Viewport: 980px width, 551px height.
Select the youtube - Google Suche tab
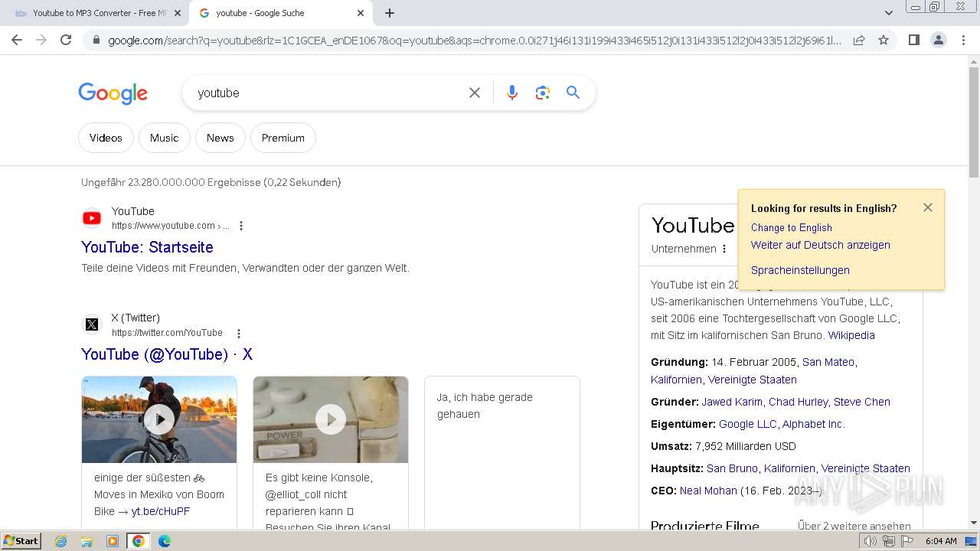(x=282, y=13)
